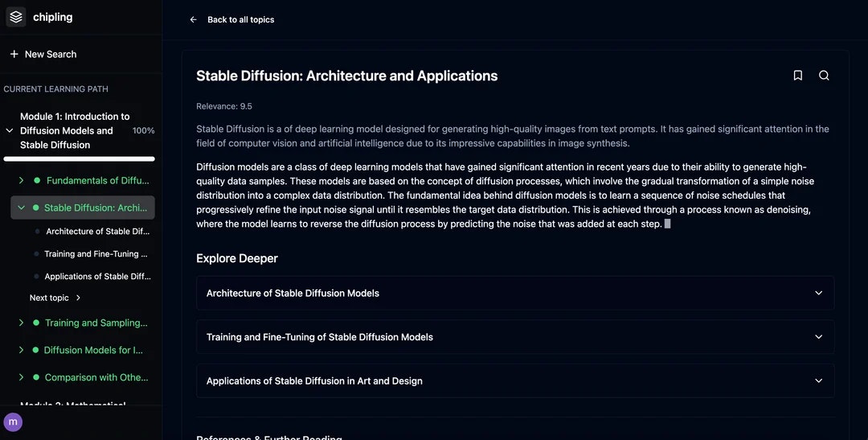
Task: Click the Relevance: 9.5 text
Action: click(x=224, y=106)
